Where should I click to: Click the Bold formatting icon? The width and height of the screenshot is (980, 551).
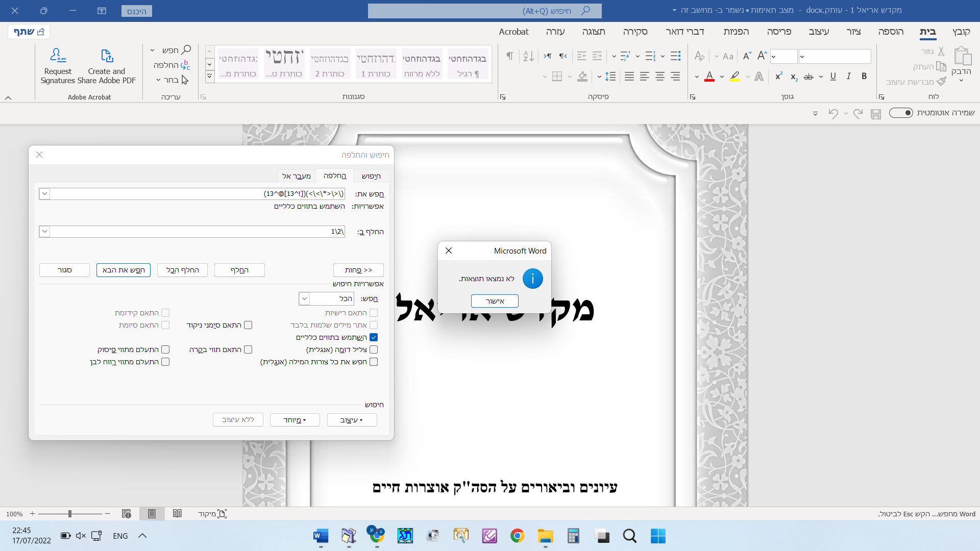(864, 77)
